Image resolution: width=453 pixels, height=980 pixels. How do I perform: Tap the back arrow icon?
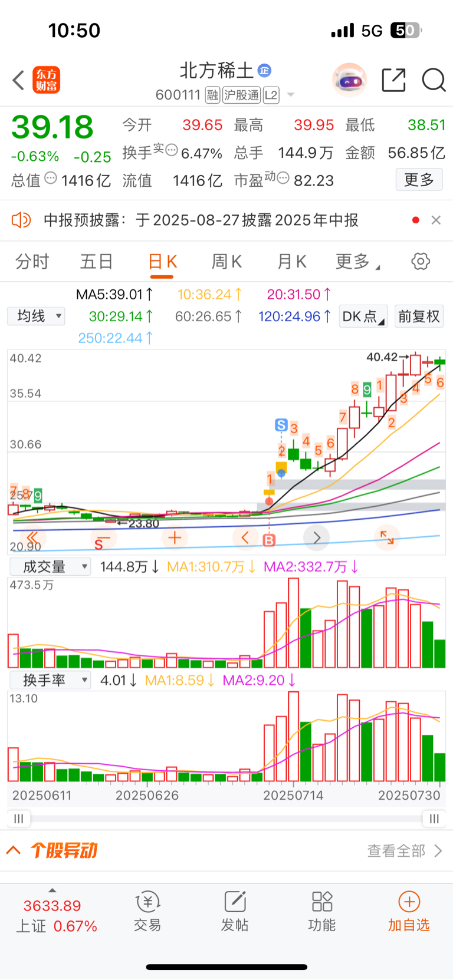18,80
